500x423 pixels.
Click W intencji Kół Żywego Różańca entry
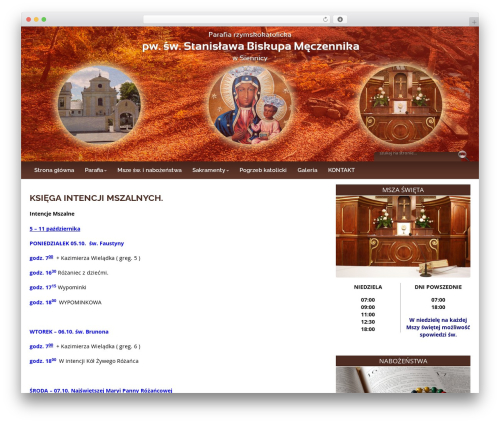tap(84, 361)
